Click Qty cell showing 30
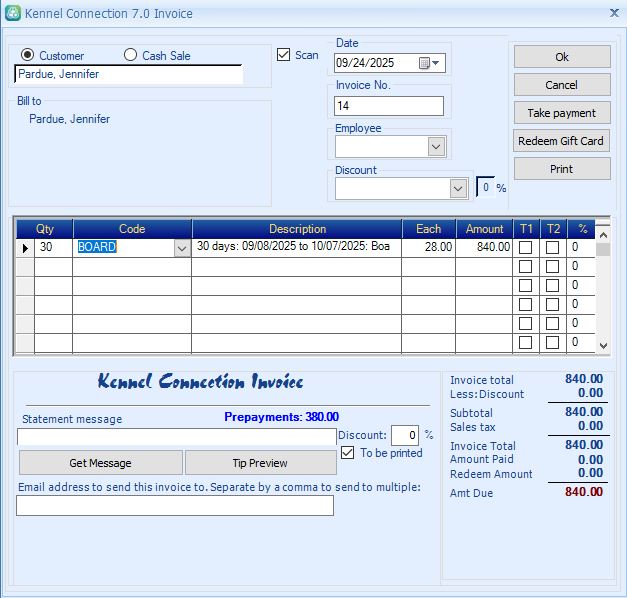 pyautogui.click(x=53, y=248)
